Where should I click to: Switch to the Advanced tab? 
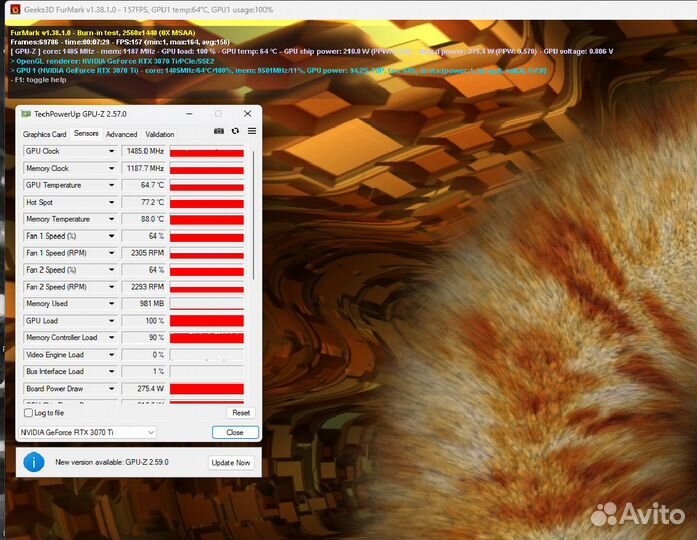coord(121,134)
